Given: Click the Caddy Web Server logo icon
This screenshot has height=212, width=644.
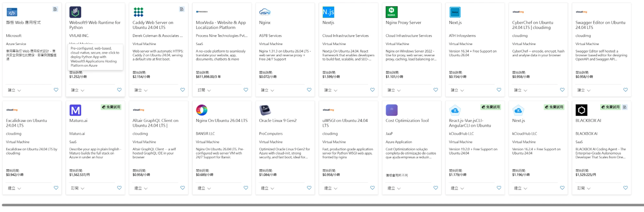Looking at the screenshot, I should pyautogui.click(x=138, y=12).
